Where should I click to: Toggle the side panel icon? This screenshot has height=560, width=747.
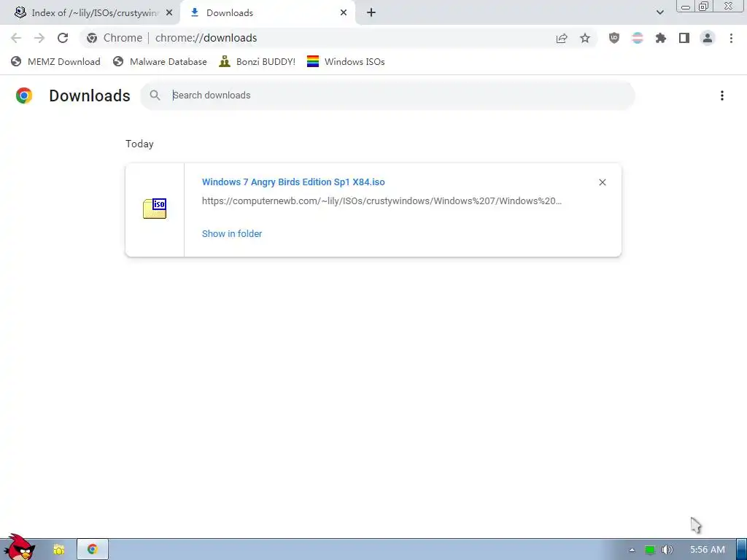pyautogui.click(x=684, y=38)
